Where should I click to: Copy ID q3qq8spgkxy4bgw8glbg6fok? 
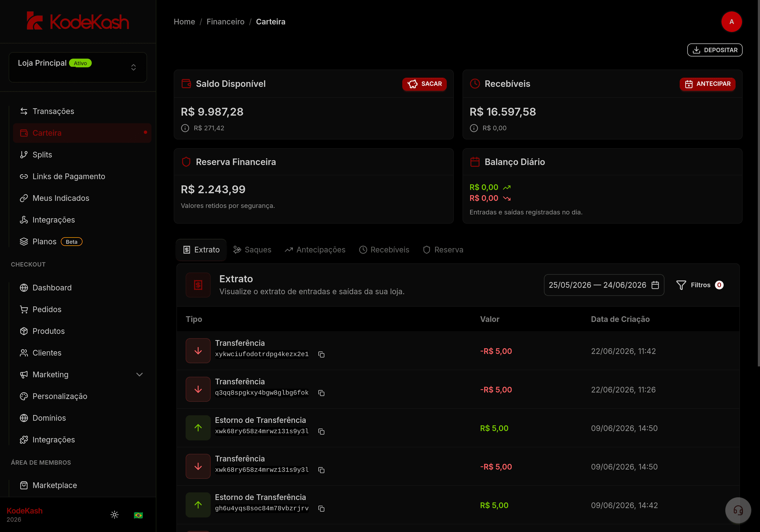coord(321,393)
